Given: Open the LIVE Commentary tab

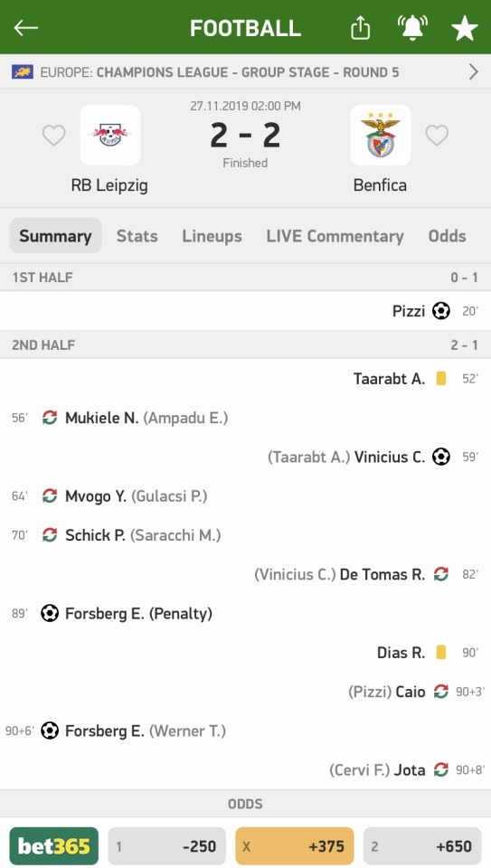Looking at the screenshot, I should [335, 236].
